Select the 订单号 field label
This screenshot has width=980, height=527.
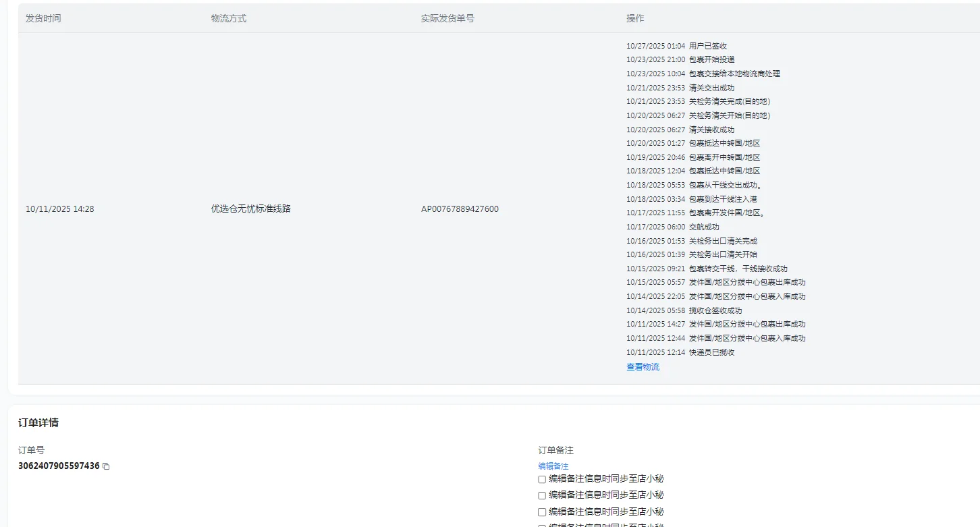tap(31, 450)
